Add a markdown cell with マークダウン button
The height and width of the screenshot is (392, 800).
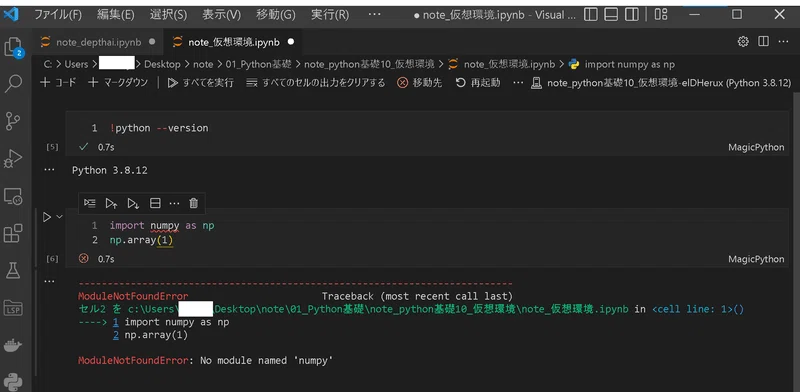tap(118, 83)
